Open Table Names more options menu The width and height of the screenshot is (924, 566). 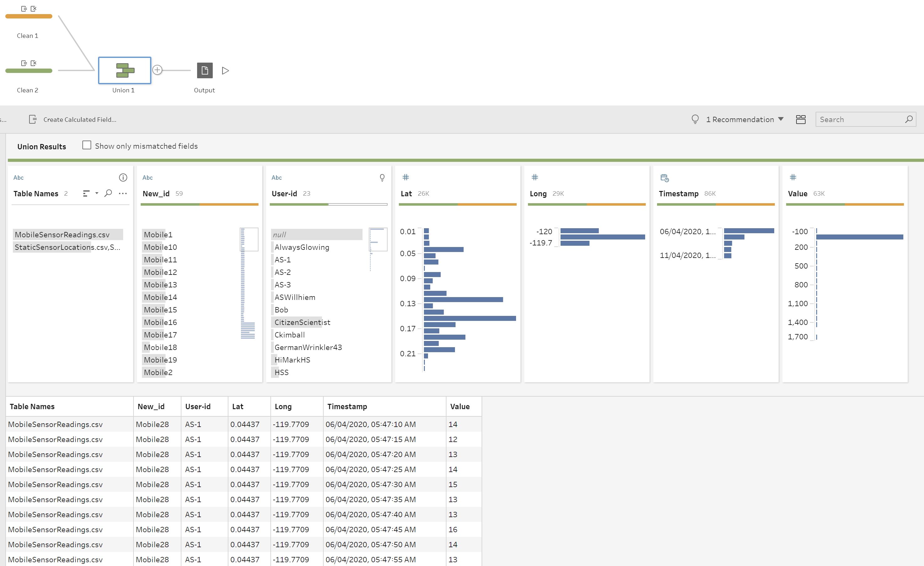pos(123,193)
